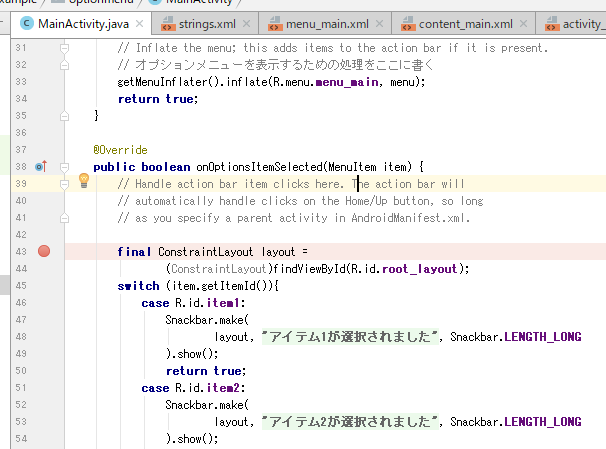Click the @Override annotation
The height and width of the screenshot is (449, 606).
[x=121, y=150]
